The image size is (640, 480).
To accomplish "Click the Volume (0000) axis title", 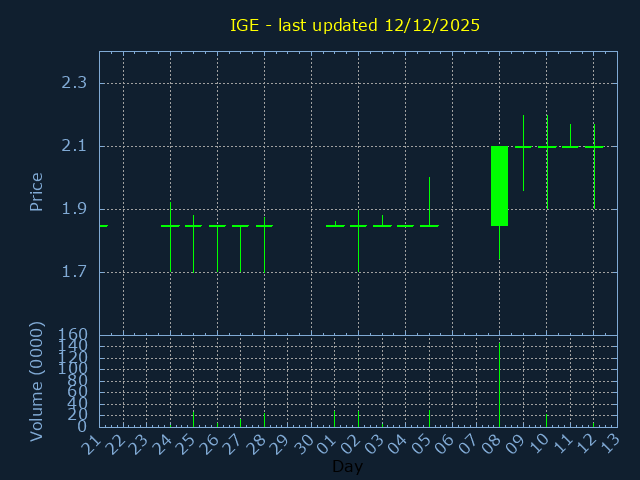I will pos(37,381).
